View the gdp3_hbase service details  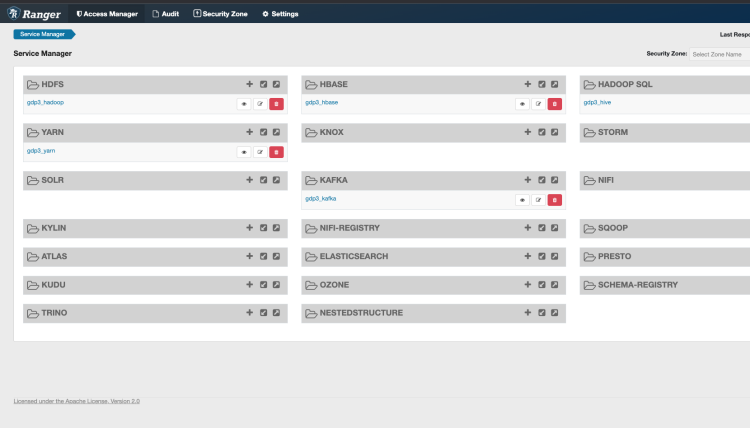(x=522, y=104)
